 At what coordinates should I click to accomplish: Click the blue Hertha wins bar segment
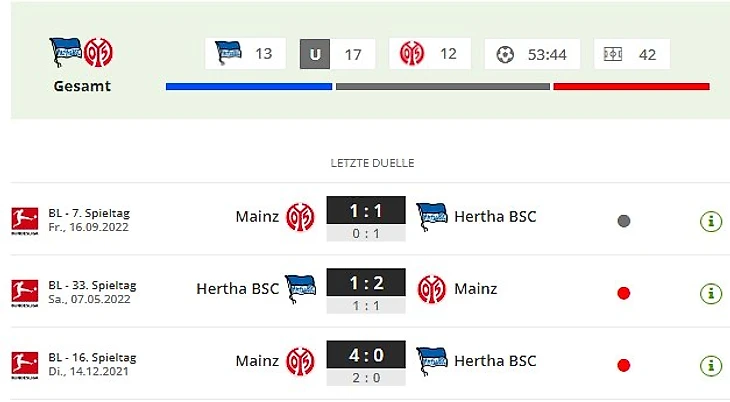click(248, 87)
